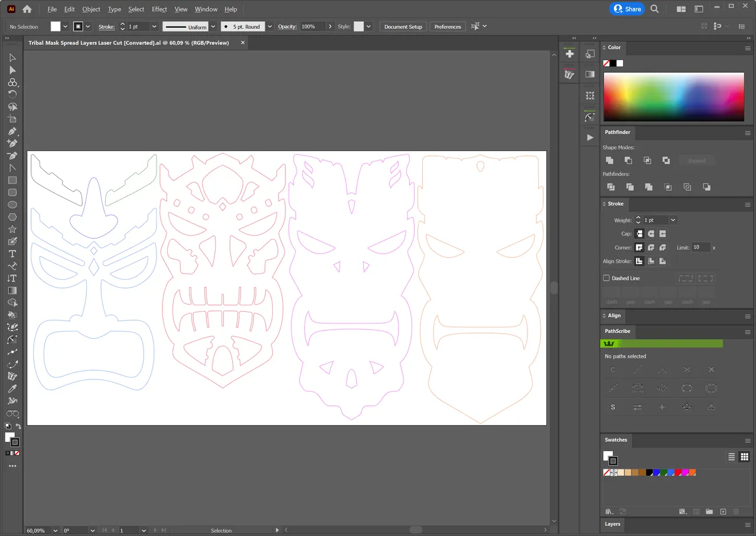756x536 pixels.
Task: Open the 5 pt. Round brush dropdown
Action: pos(270,27)
